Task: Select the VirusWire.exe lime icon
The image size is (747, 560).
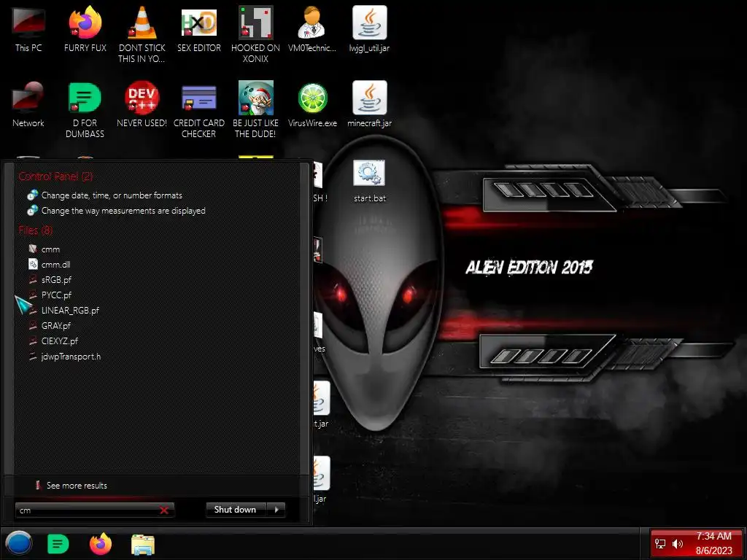Action: (x=312, y=105)
